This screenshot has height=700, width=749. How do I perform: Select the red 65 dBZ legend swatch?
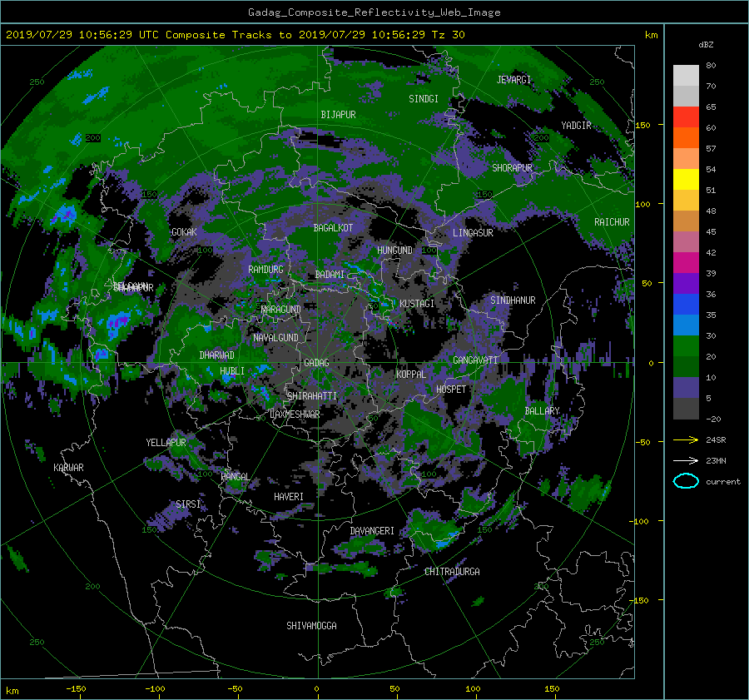tap(686, 117)
